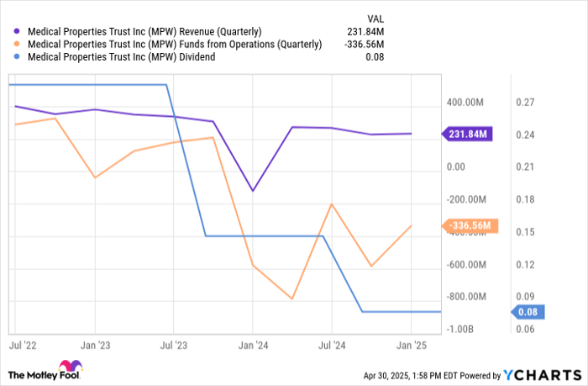This screenshot has height=386, width=588.
Task: Click the purple 231.84M value flag
Action: pyautogui.click(x=467, y=134)
